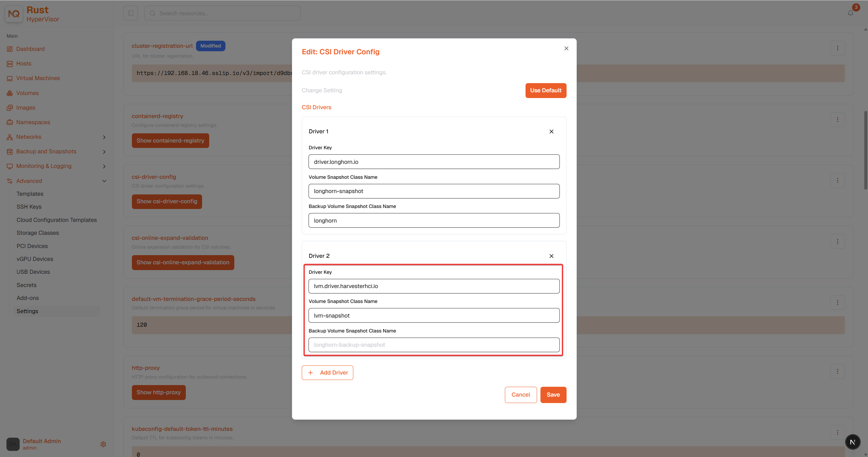Click Show containerd-registry button
The image size is (868, 457).
[x=170, y=140]
